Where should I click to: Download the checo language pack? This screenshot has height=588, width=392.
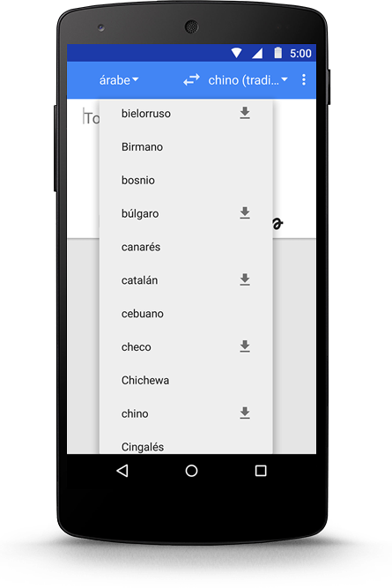click(245, 346)
